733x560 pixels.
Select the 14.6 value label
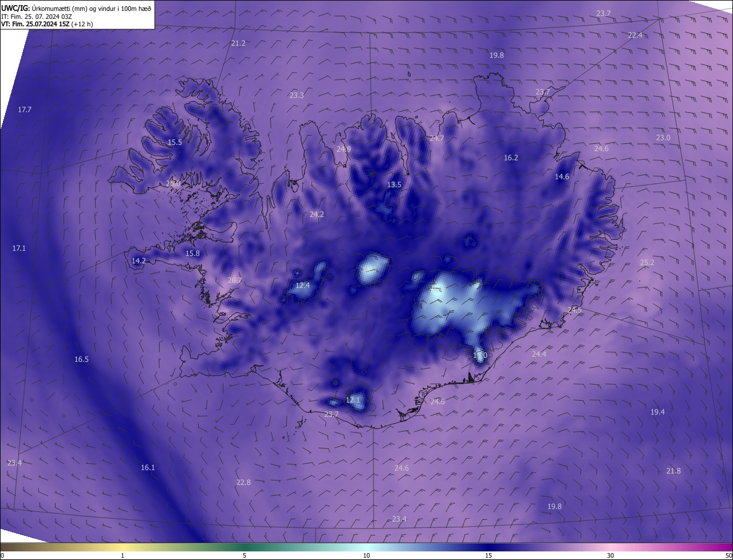[562, 176]
